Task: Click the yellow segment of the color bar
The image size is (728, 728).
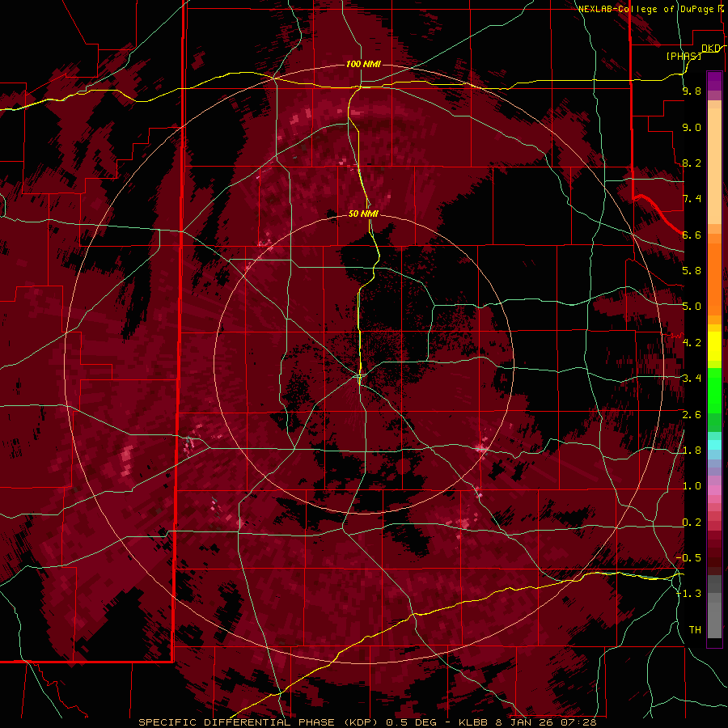Action: [714, 346]
